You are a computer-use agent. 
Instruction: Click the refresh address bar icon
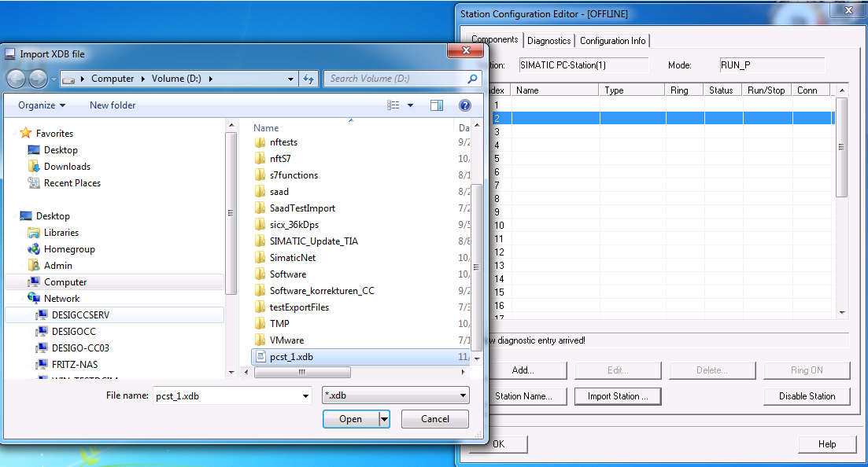coord(308,79)
